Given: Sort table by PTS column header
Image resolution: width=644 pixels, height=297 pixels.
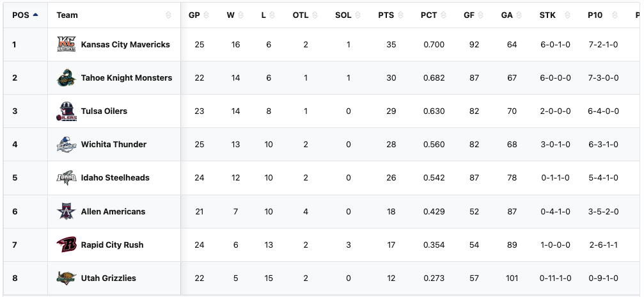Looking at the screenshot, I should 386,15.
